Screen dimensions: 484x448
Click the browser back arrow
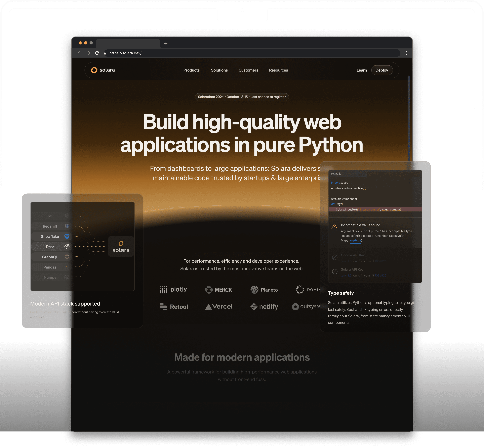80,53
